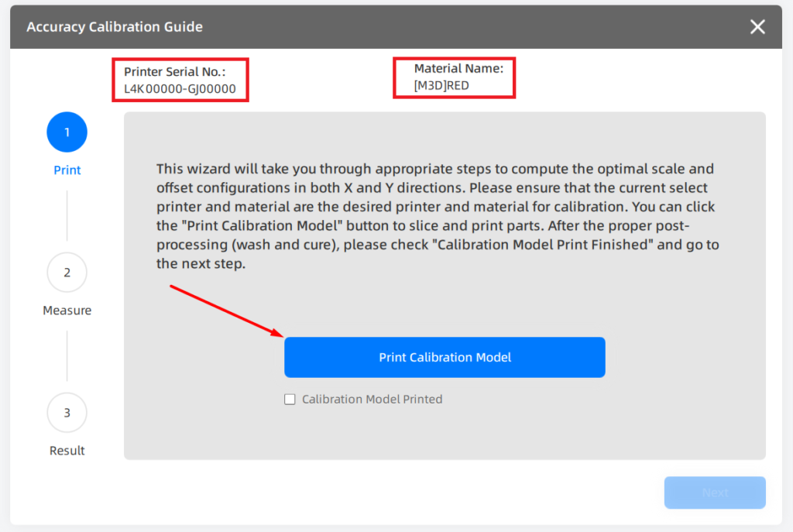Image resolution: width=793 pixels, height=532 pixels.
Task: Select the [M3D]RED material value
Action: [x=441, y=85]
